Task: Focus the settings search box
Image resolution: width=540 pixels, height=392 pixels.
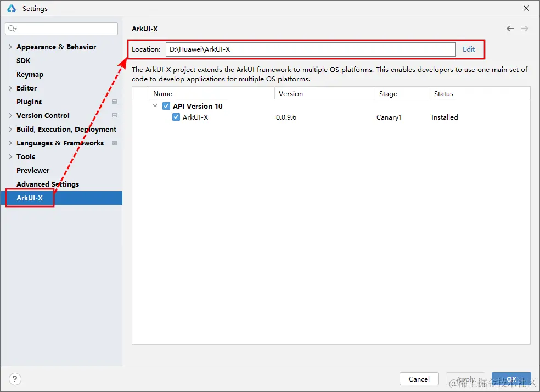Action: [x=61, y=29]
